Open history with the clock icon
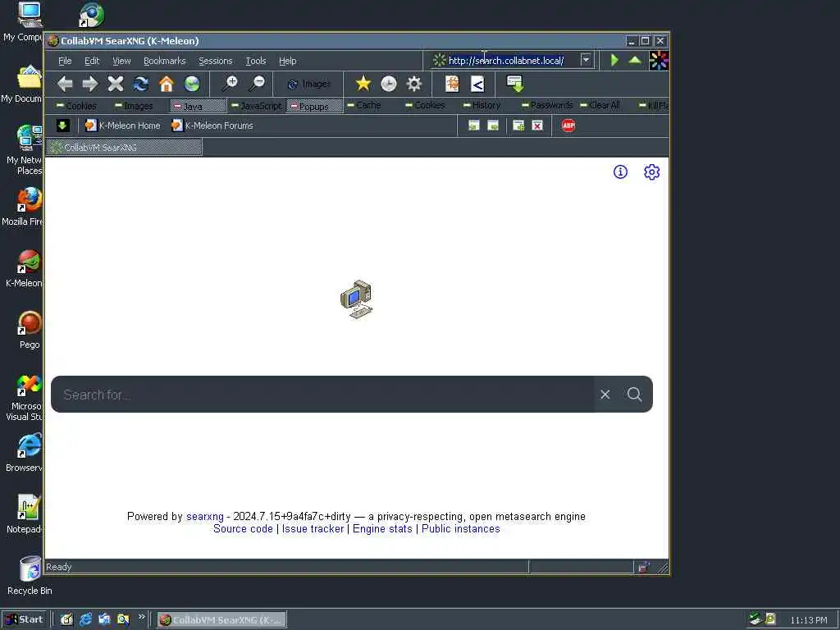840x630 pixels. 388,84
